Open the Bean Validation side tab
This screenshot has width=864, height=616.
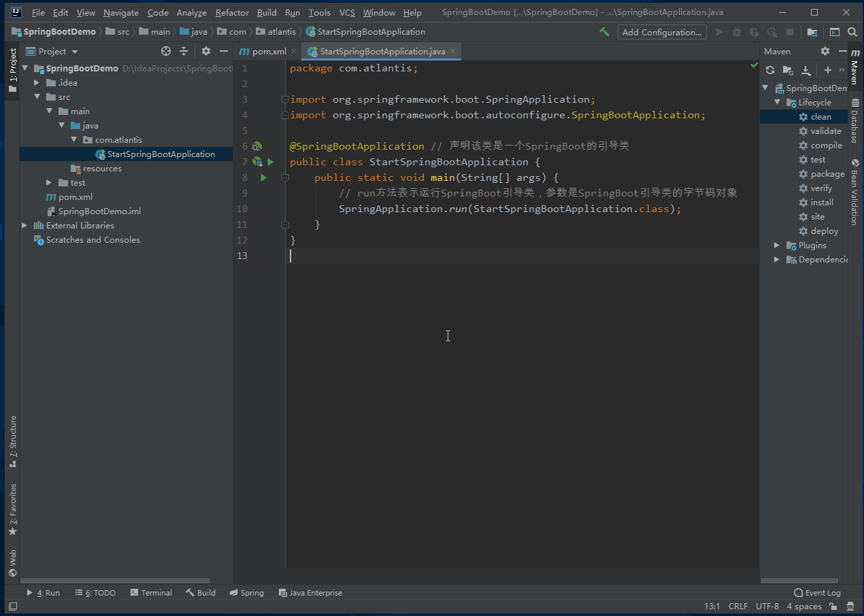pos(855,192)
